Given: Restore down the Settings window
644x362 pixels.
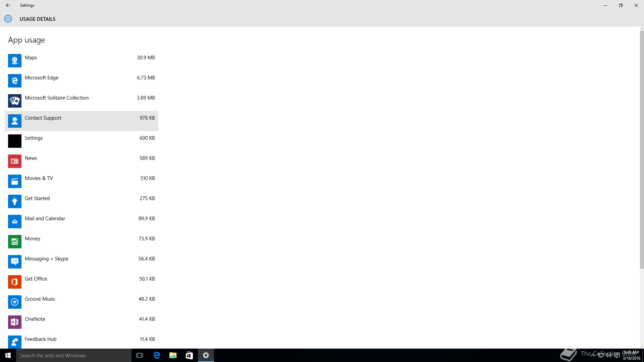Looking at the screenshot, I should click(x=621, y=5).
